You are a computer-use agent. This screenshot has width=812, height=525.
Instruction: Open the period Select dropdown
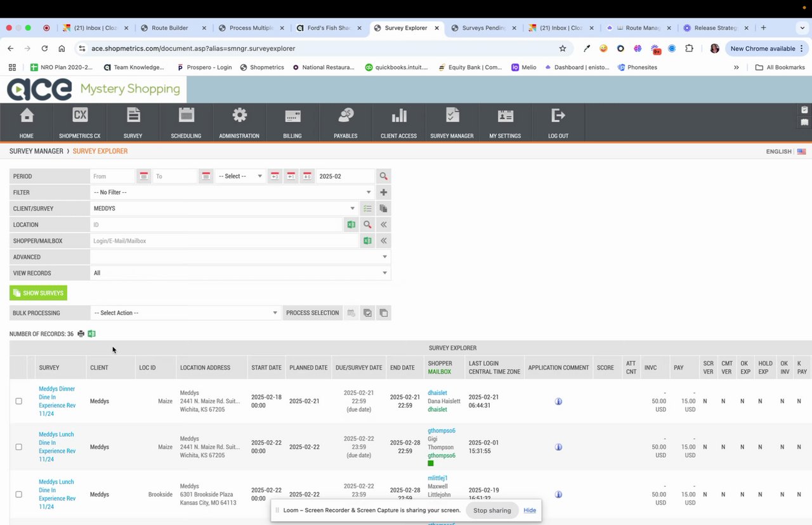coord(240,176)
